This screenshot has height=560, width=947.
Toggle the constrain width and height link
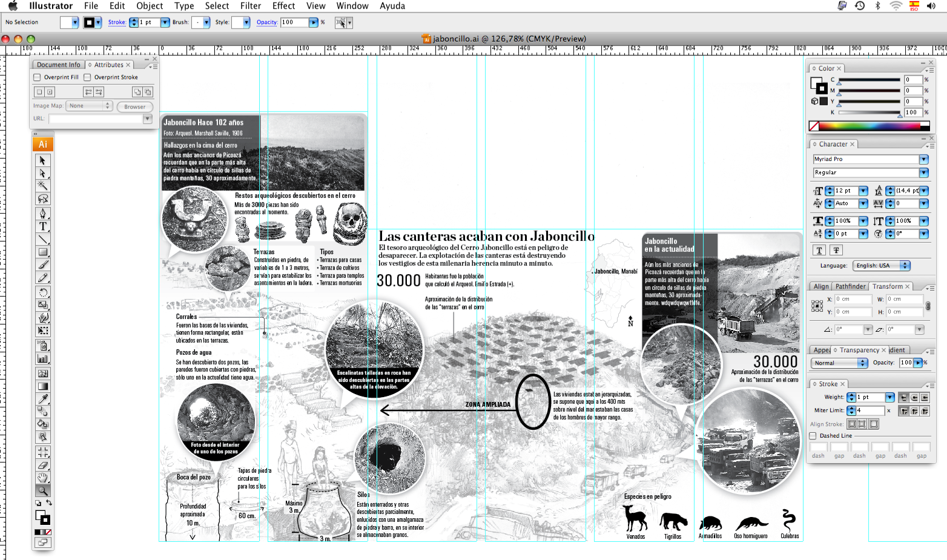coord(928,306)
